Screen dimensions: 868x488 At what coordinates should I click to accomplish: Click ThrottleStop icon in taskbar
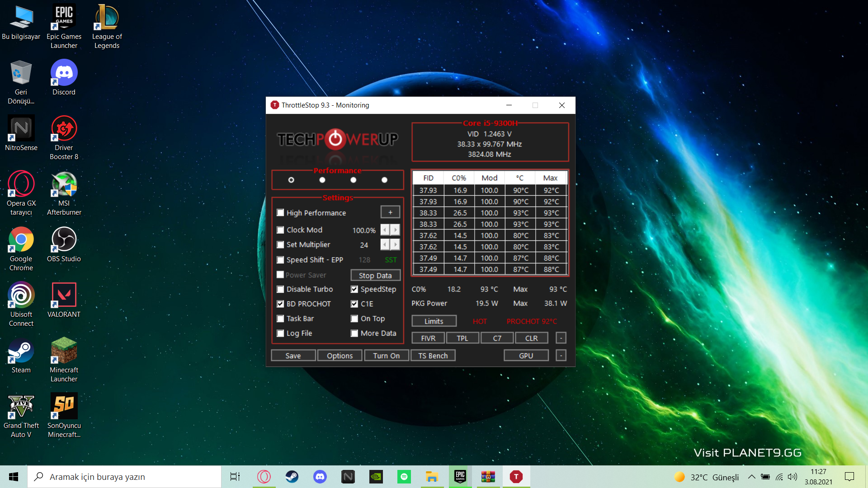[x=516, y=476]
